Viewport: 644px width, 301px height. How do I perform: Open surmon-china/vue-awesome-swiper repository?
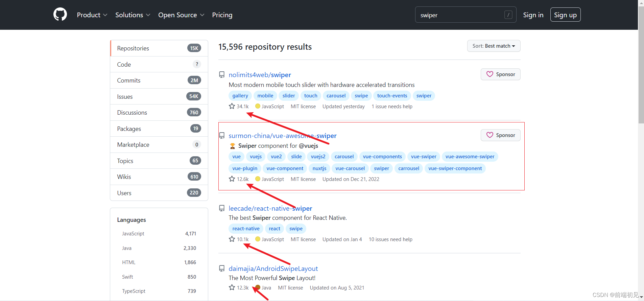(282, 136)
